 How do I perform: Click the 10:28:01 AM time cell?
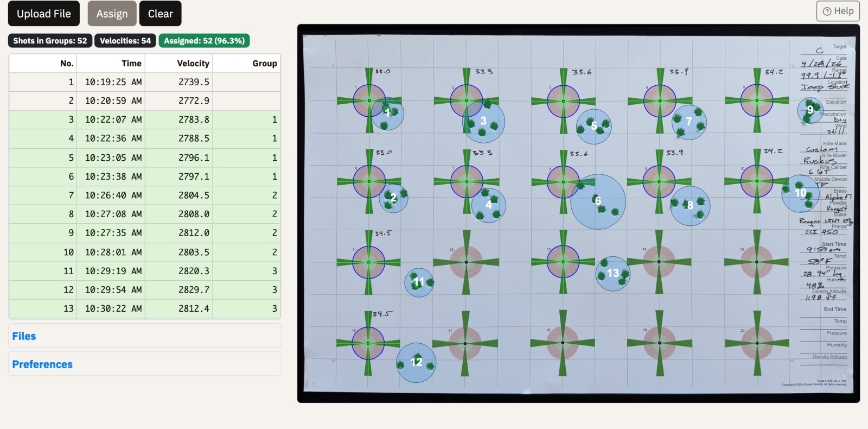pos(111,252)
